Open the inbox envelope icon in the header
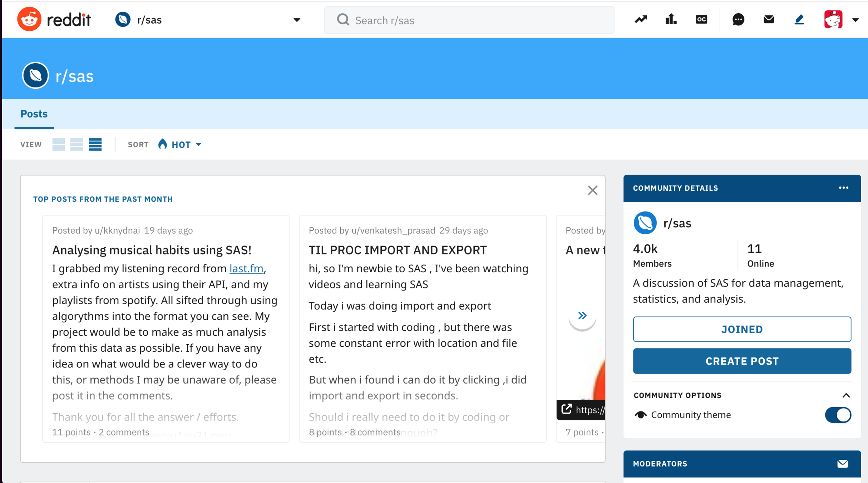The width and height of the screenshot is (868, 483). click(x=769, y=19)
